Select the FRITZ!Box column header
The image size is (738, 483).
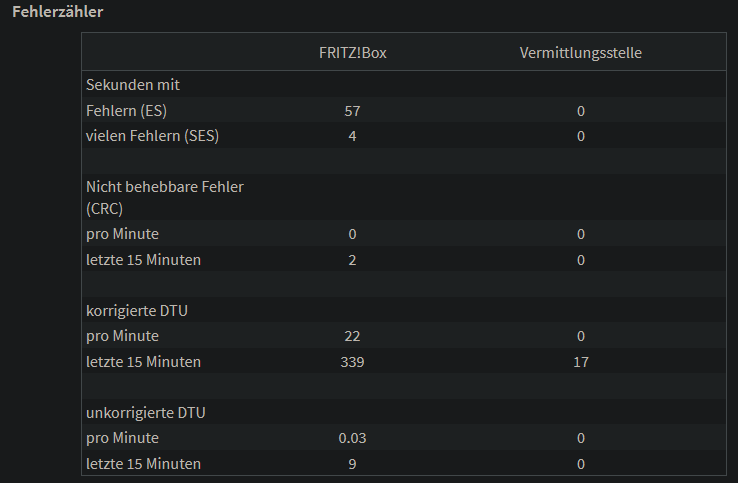click(353, 53)
